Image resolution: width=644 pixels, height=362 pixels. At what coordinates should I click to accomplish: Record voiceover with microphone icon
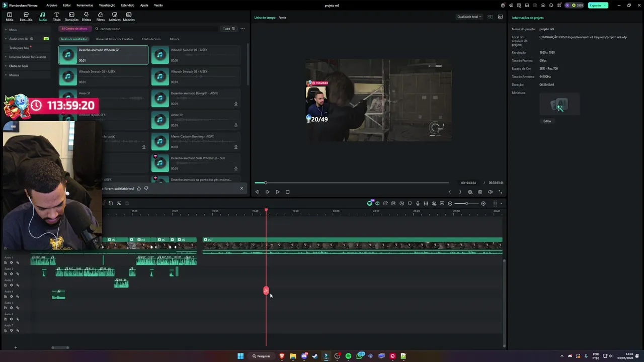point(418,204)
